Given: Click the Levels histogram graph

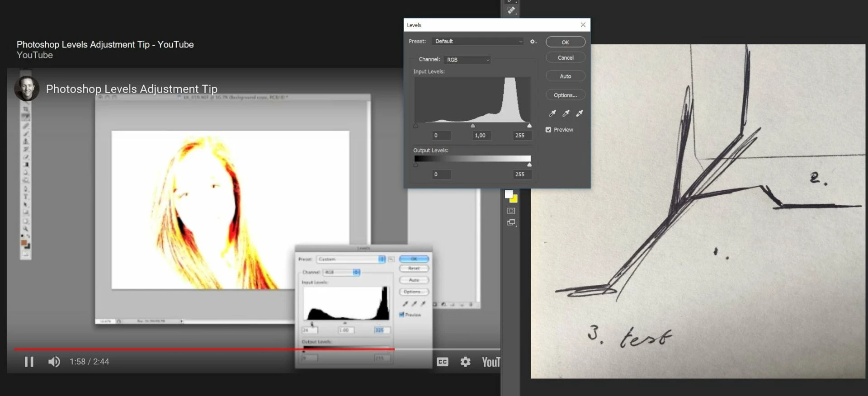Looking at the screenshot, I should [472, 99].
